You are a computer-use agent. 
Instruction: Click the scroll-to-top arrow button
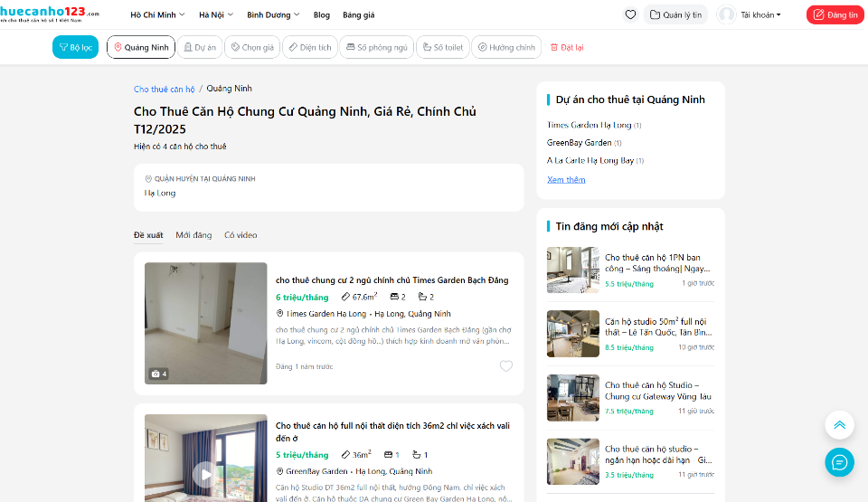pos(839,425)
